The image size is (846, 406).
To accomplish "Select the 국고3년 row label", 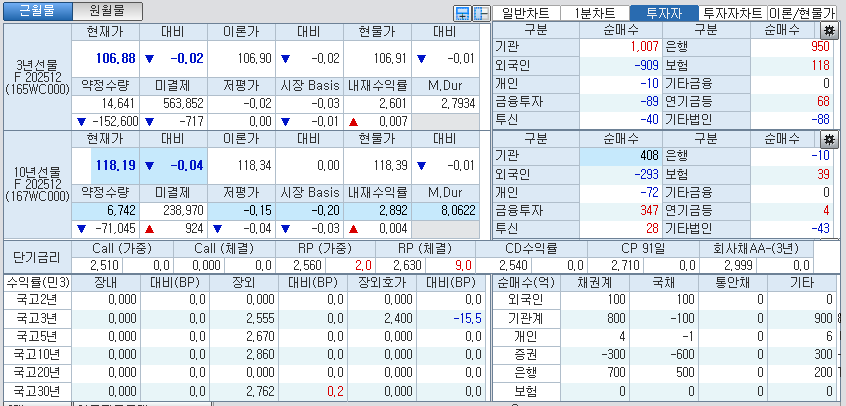I will (x=37, y=319).
